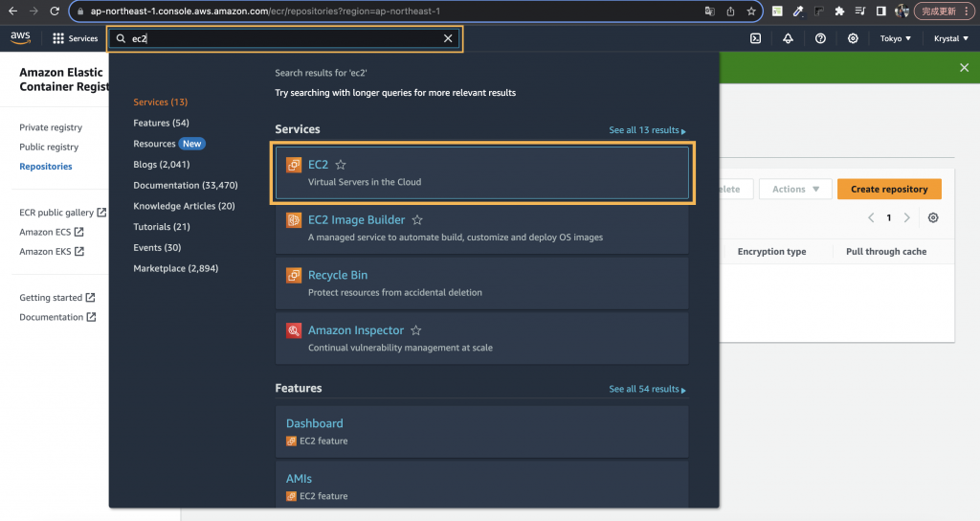Screen dimensions: 980x521
Task: Filter results by Resources New
Action: tap(168, 144)
